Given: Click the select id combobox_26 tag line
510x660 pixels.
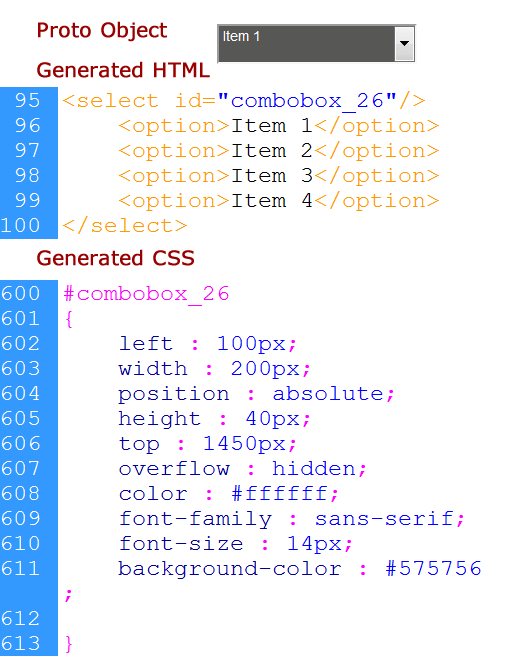Looking at the screenshot, I should [244, 101].
